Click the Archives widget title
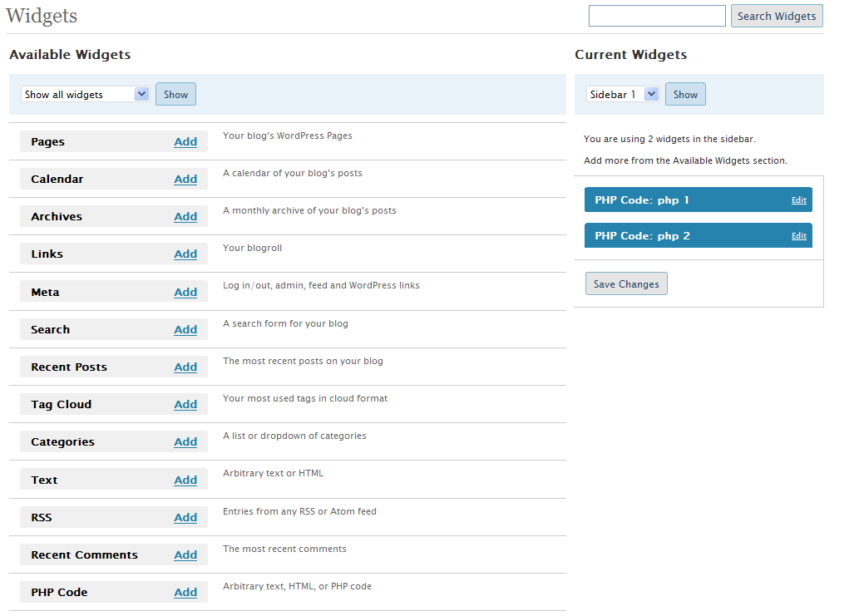 [57, 217]
